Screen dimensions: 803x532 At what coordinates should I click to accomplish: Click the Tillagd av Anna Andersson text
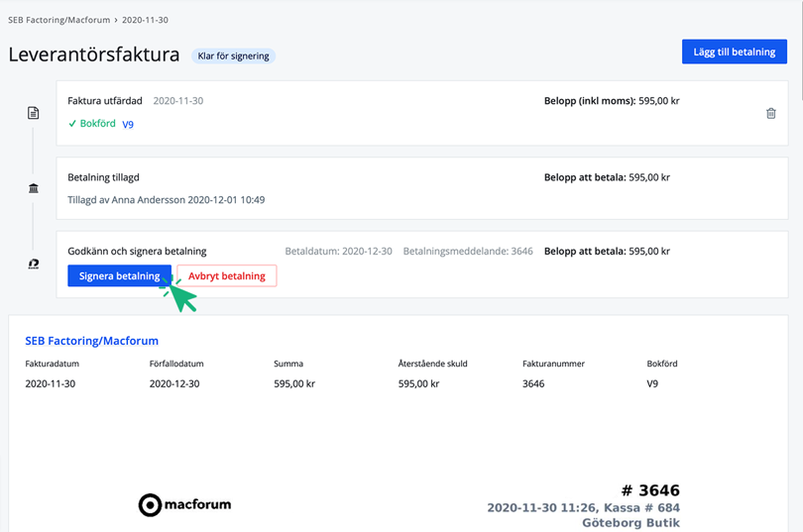pos(166,200)
